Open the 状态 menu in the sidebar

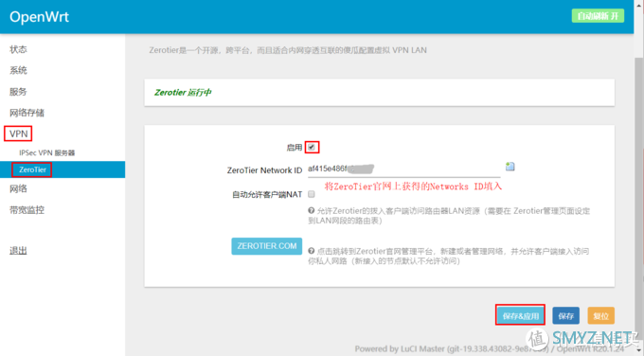tap(18, 49)
